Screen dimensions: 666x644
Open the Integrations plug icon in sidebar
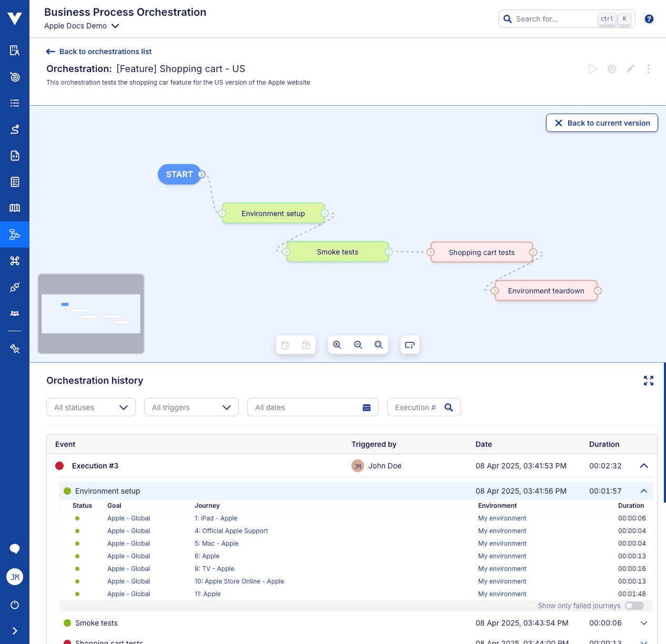click(x=15, y=287)
